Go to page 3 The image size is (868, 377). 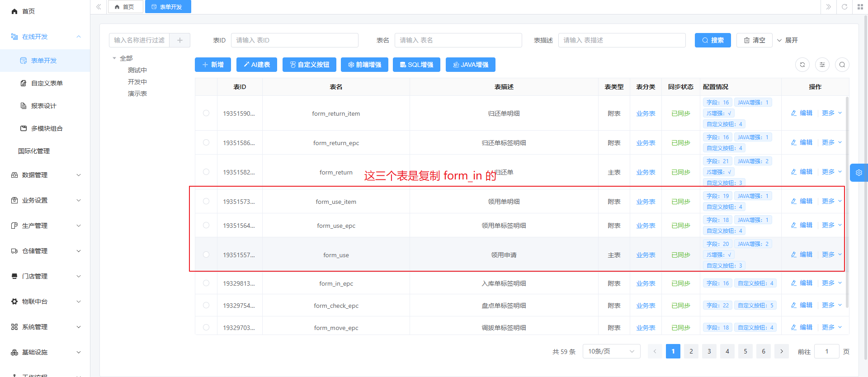tap(709, 351)
